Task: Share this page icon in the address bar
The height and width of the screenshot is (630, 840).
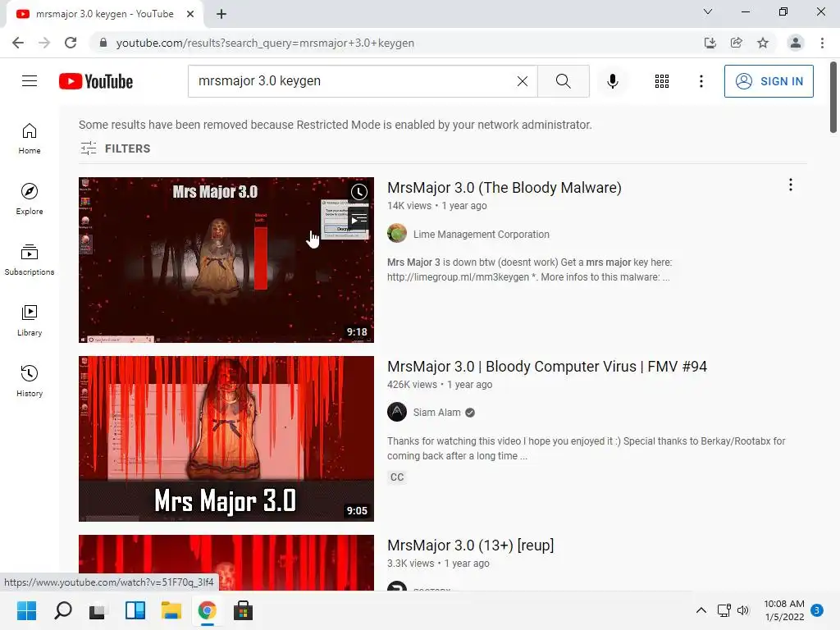Action: point(737,43)
